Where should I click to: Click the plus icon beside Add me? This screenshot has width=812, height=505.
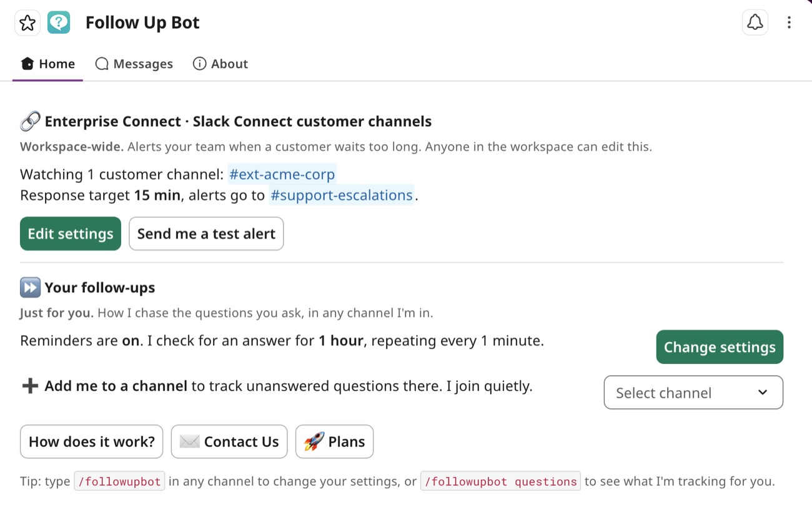coord(30,386)
